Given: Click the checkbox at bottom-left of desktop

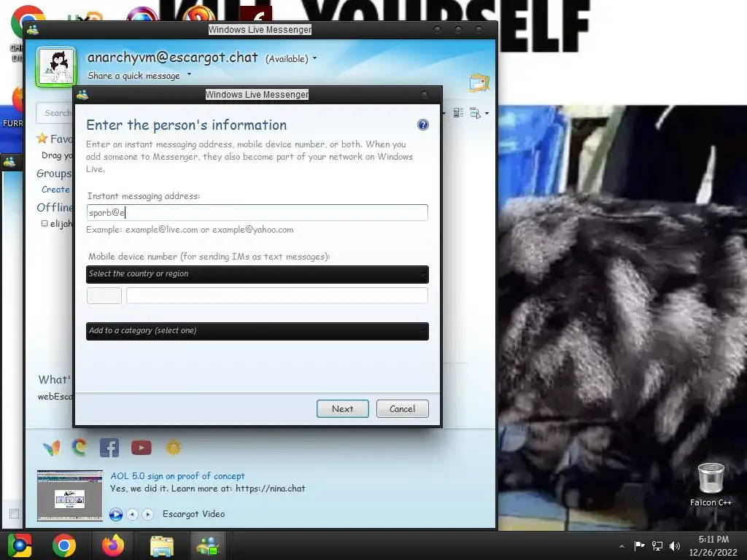Looking at the screenshot, I should (x=15, y=514).
